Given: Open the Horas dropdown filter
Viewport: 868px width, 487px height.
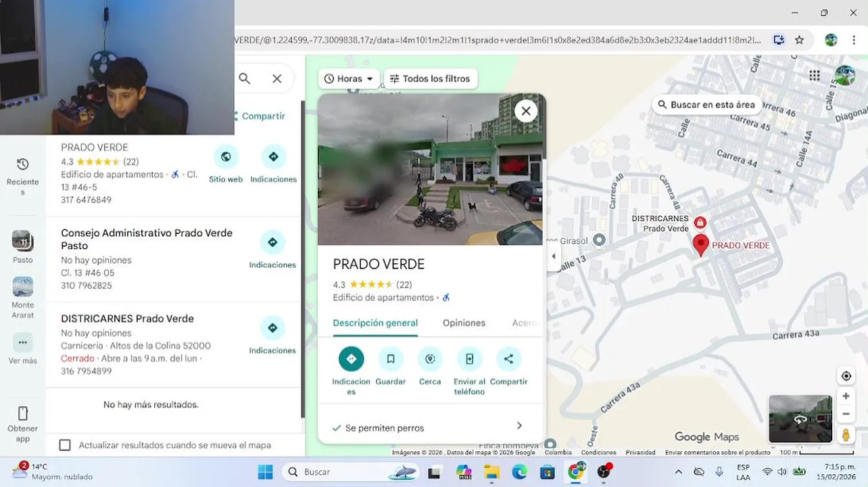Looking at the screenshot, I should pyautogui.click(x=349, y=78).
